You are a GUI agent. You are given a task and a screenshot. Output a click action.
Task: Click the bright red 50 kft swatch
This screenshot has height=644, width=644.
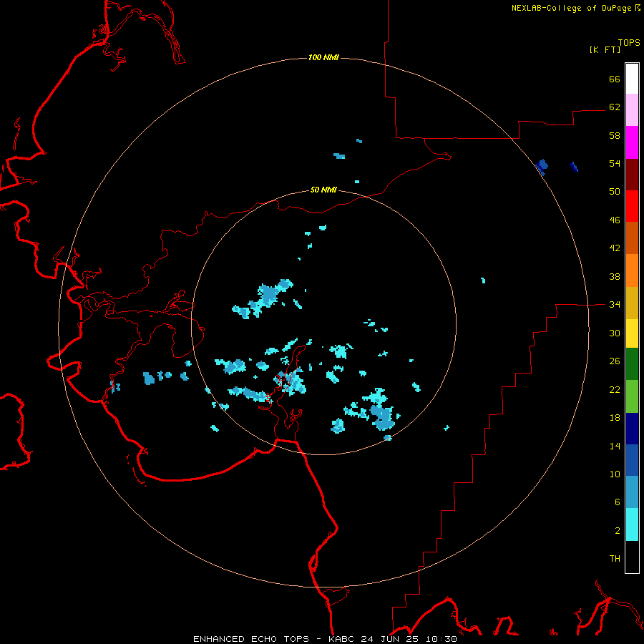click(632, 206)
